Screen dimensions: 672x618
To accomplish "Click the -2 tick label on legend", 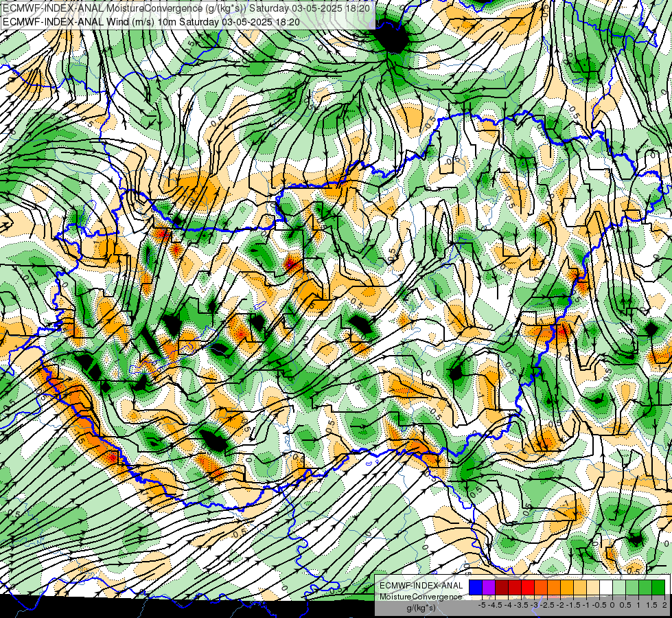I will [x=561, y=605].
